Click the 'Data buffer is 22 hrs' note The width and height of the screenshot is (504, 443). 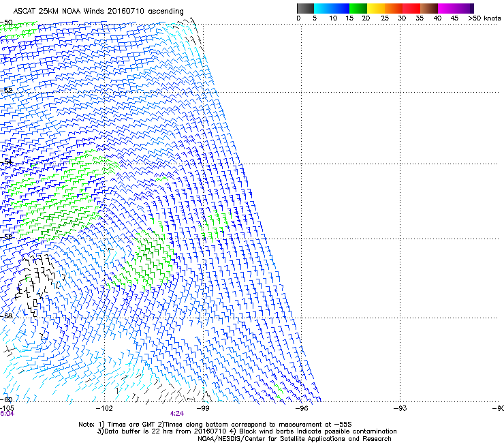tap(162, 431)
